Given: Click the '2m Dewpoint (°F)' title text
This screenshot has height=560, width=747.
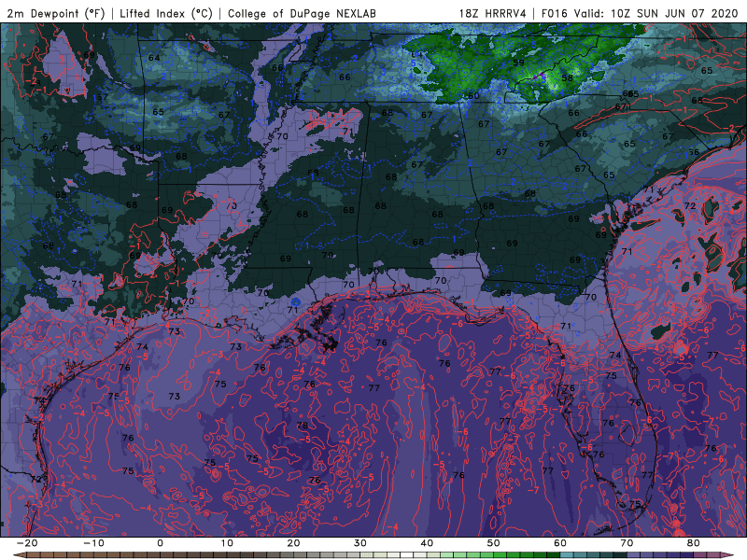Looking at the screenshot, I should point(56,13).
